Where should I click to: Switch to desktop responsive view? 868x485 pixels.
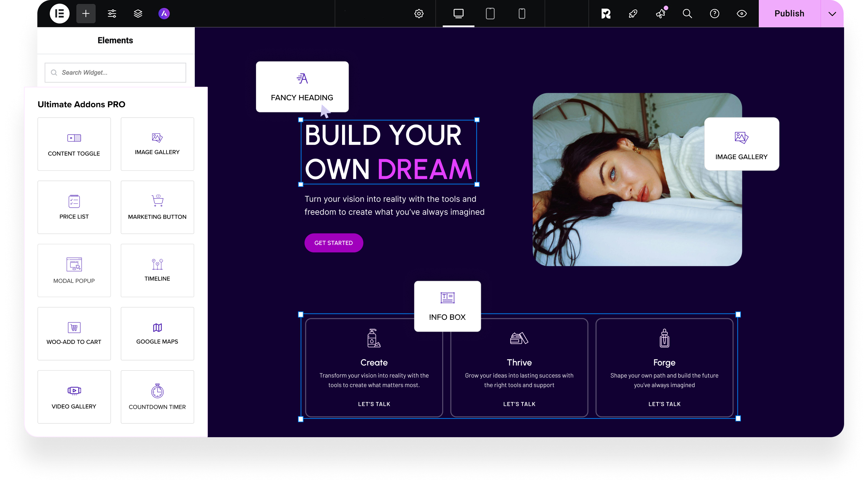458,14
